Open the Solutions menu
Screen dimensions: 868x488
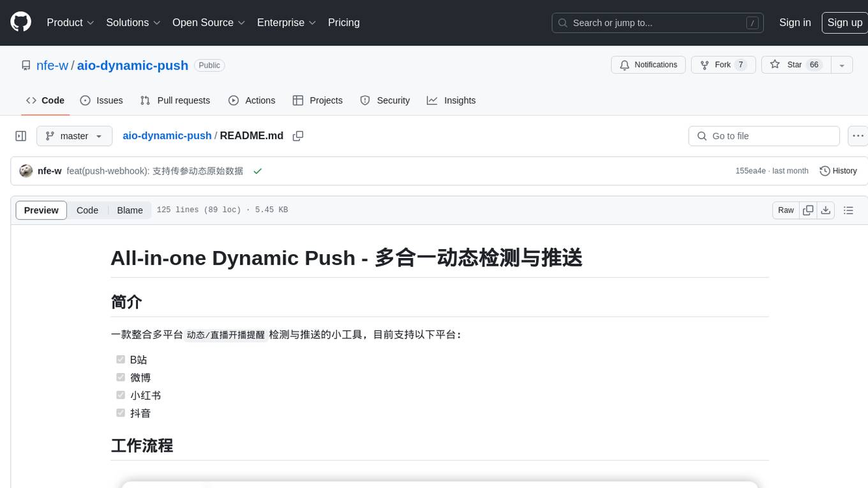coord(133,22)
